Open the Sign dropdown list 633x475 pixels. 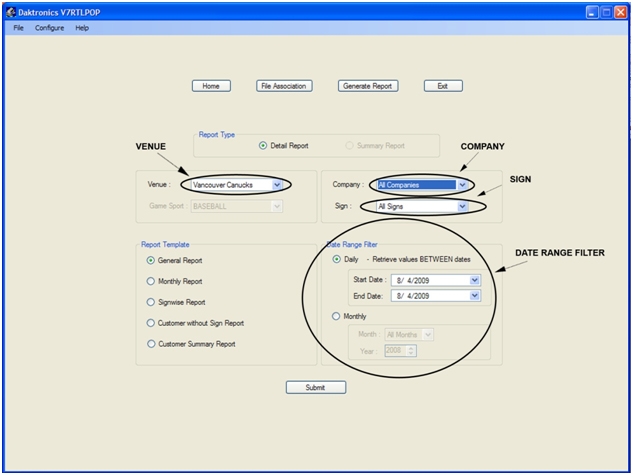pyautogui.click(x=462, y=207)
